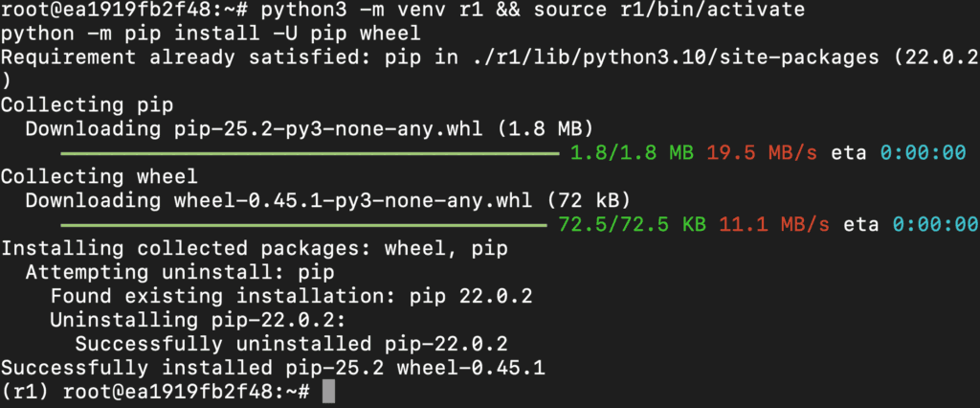This screenshot has width=980, height=408.
Task: Click the red '19.5 MB/s' speed text
Action: [761, 153]
